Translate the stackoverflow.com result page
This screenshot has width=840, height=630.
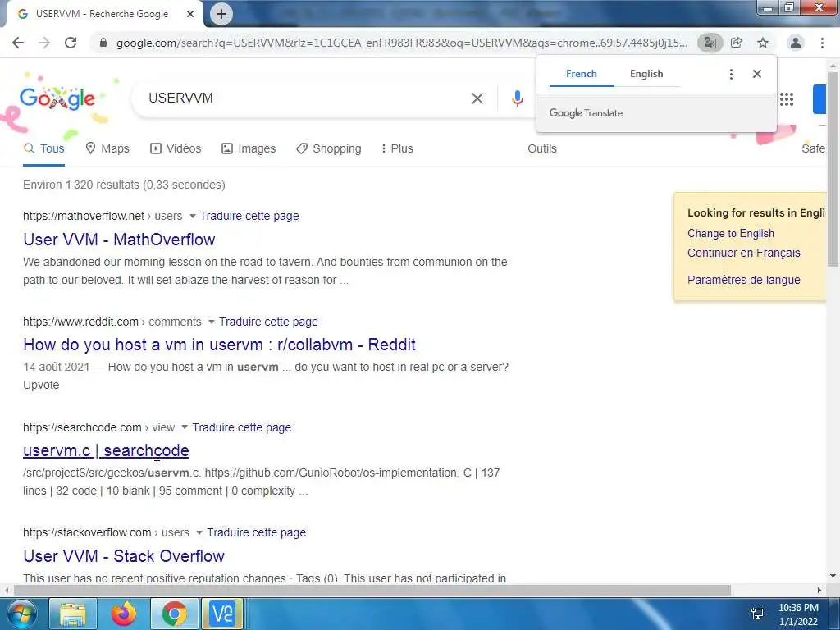pos(257,532)
